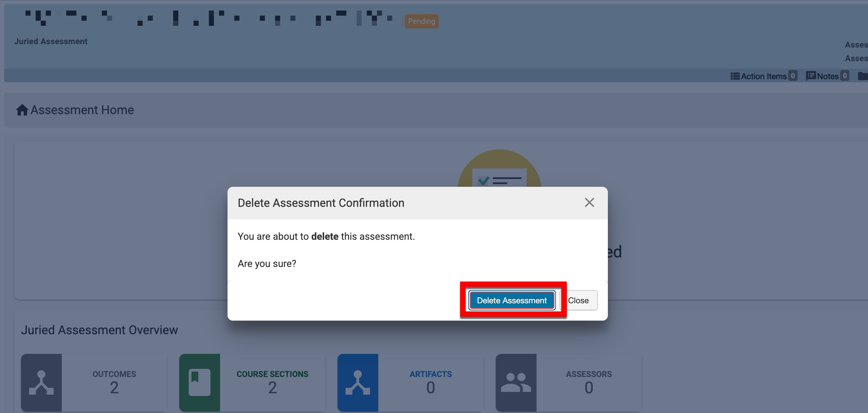
Task: Click the Course Sections bookmark icon
Action: [199, 382]
